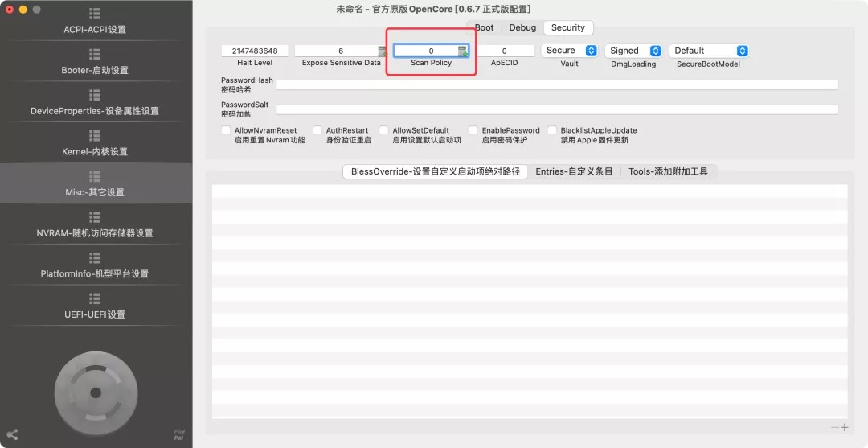
Task: Click the ApECID value field
Action: click(x=504, y=51)
